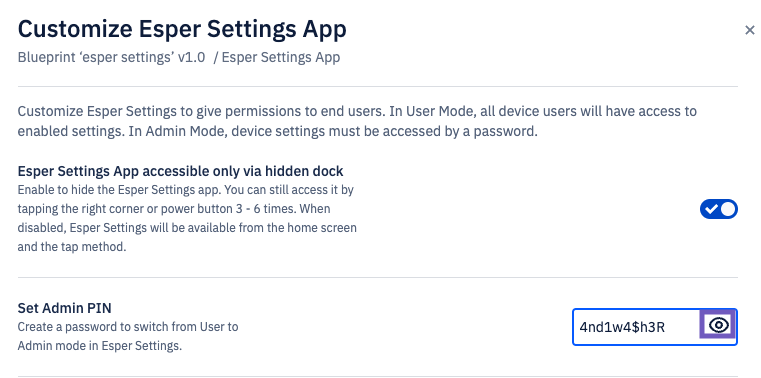761x378 pixels.
Task: Click the 'and the tap method' line
Action: [x=72, y=247]
